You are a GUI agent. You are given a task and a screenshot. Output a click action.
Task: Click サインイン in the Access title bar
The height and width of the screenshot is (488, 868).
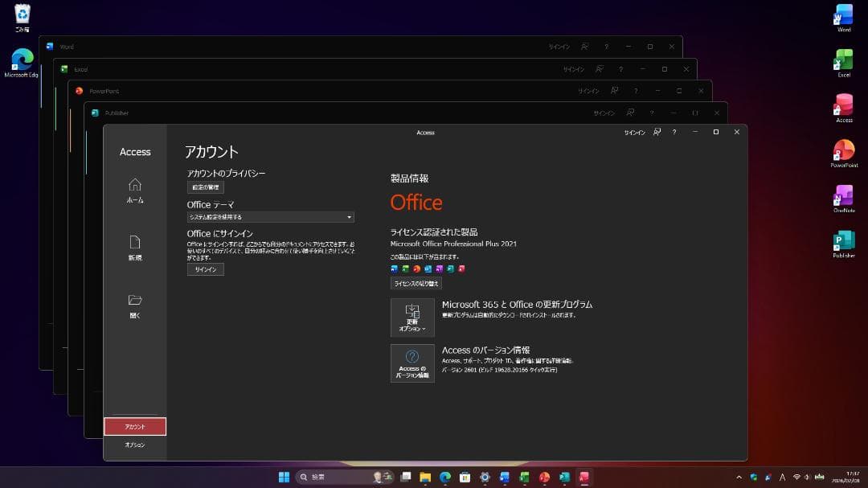[635, 132]
